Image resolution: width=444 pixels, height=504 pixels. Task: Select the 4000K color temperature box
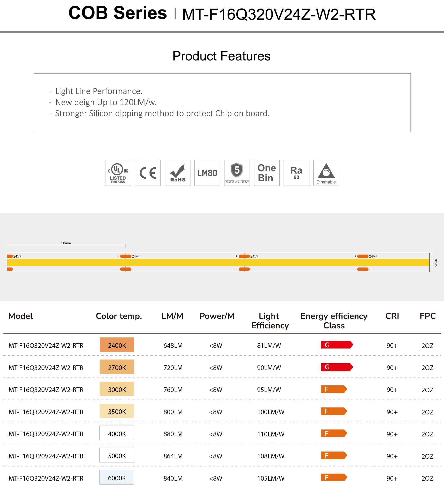[x=117, y=433]
